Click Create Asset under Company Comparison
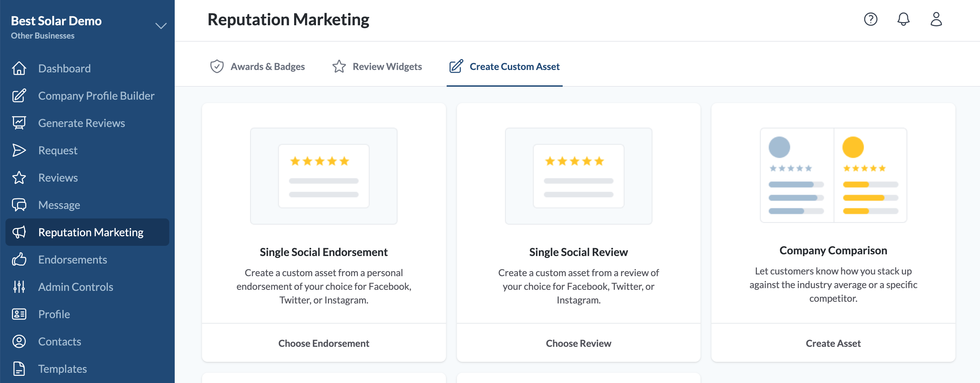Image resolution: width=980 pixels, height=383 pixels. coord(833,343)
